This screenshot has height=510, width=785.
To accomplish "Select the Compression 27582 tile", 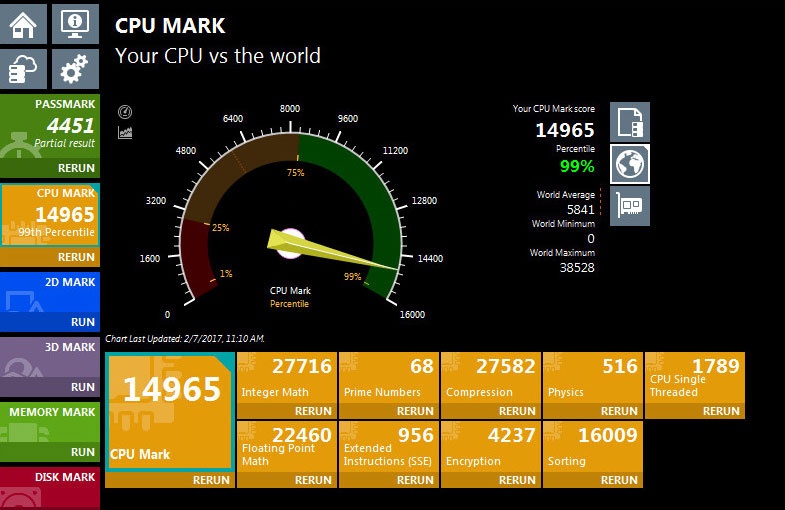I will coord(491,378).
